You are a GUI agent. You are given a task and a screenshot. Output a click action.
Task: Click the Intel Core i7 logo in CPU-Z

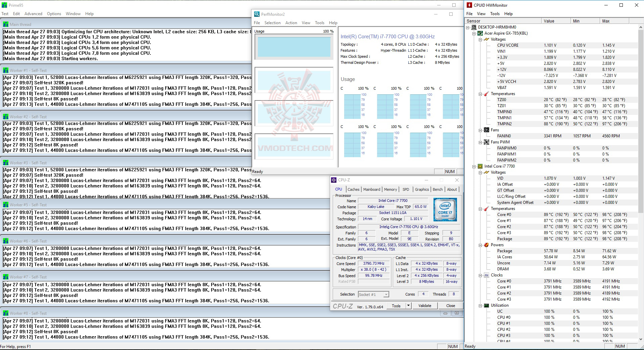(445, 210)
